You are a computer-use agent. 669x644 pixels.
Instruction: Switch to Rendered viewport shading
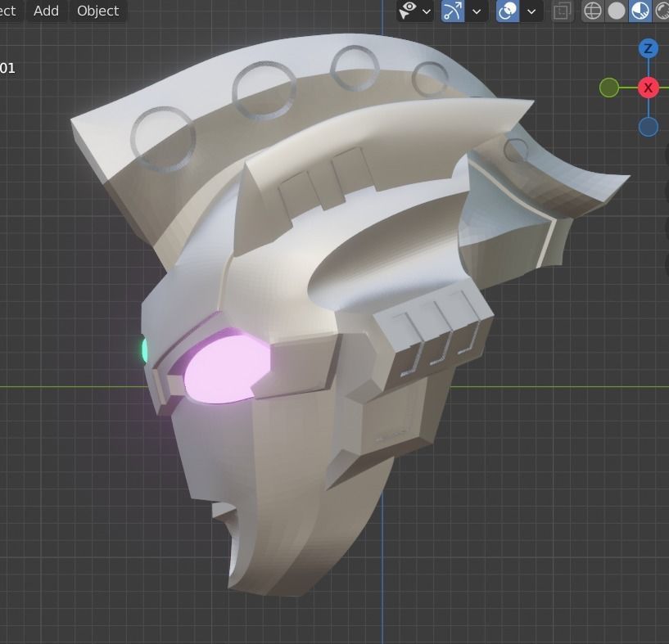pyautogui.click(x=661, y=11)
